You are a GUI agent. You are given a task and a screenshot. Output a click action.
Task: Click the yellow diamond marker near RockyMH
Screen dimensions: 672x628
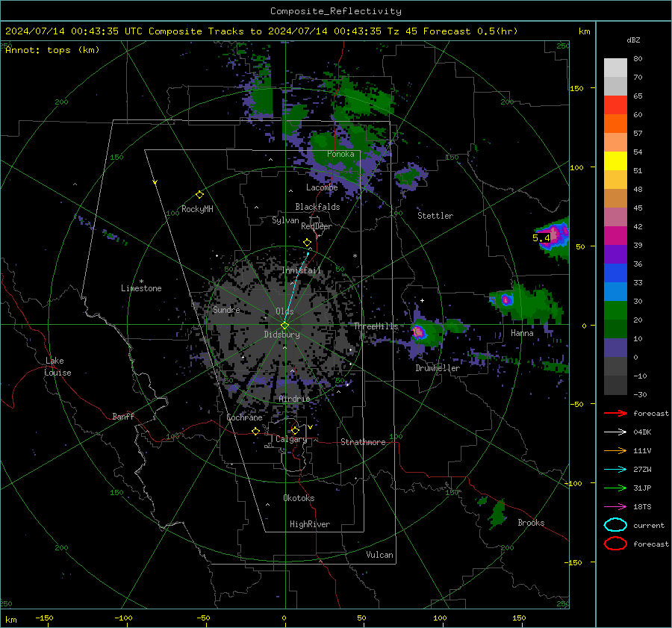[199, 195]
